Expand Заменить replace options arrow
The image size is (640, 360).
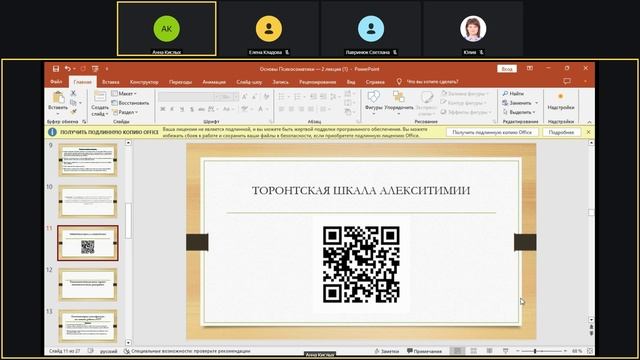pos(536,103)
